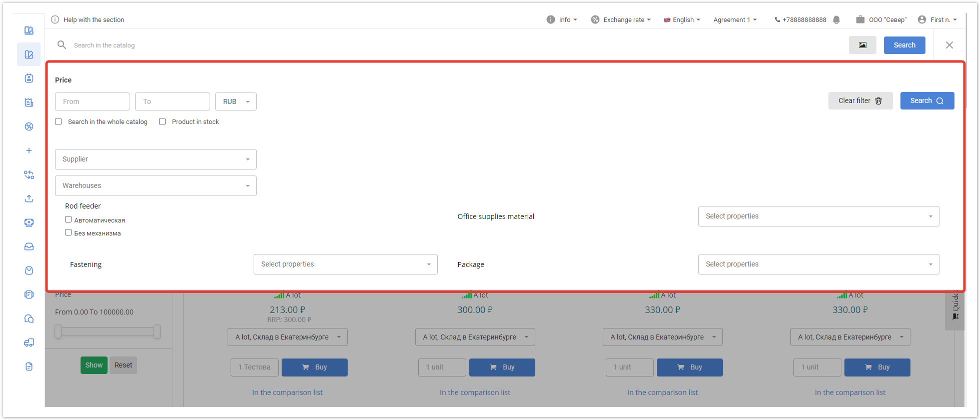
Task: Click Buy next to the 1 Тестова field
Action: pyautogui.click(x=315, y=367)
